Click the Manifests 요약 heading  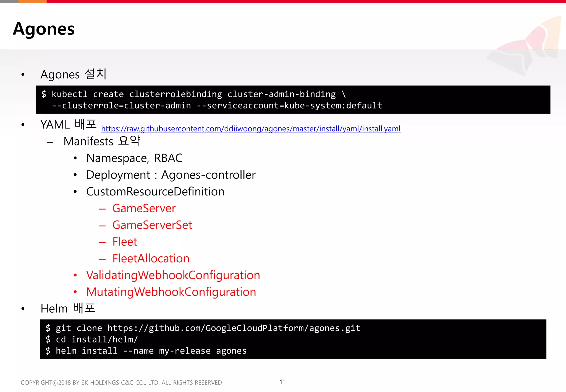coord(102,141)
